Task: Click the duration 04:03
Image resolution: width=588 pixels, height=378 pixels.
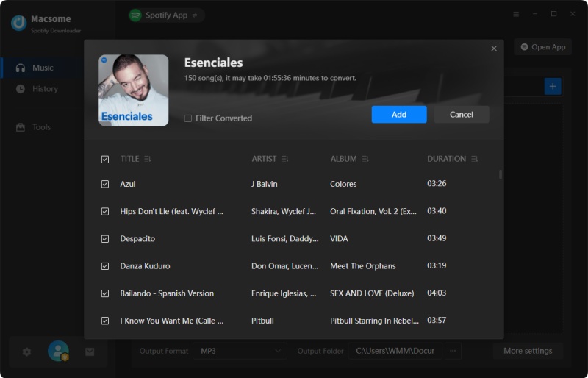Action: point(437,293)
